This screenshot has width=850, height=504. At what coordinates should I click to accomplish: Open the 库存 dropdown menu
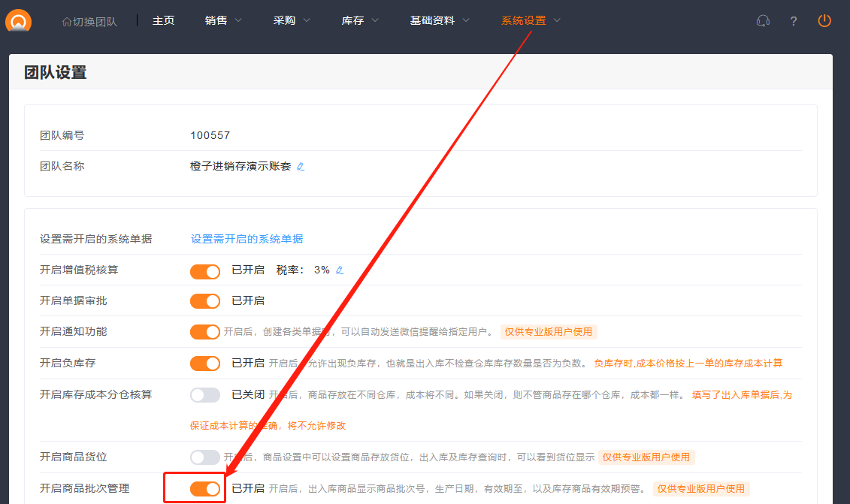pyautogui.click(x=360, y=21)
